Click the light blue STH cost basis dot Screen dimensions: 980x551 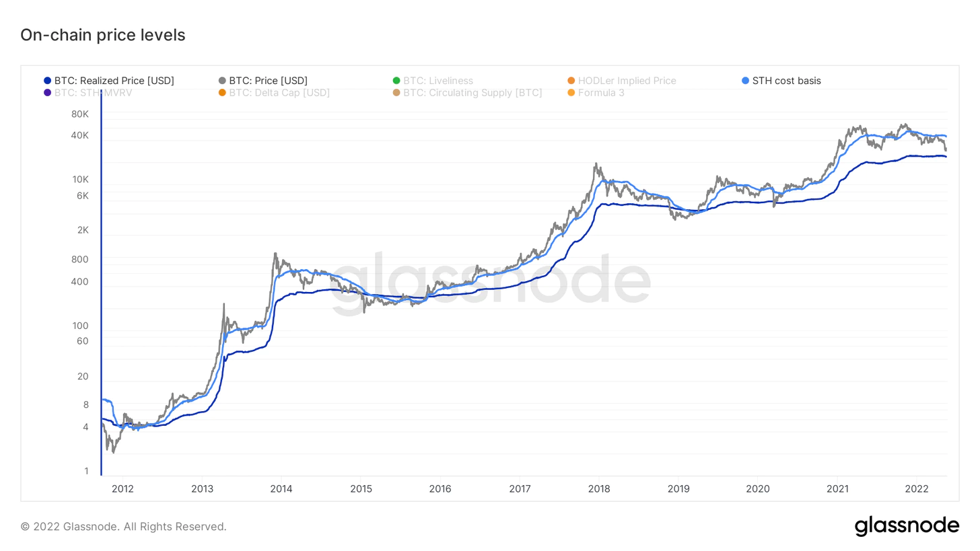point(745,81)
